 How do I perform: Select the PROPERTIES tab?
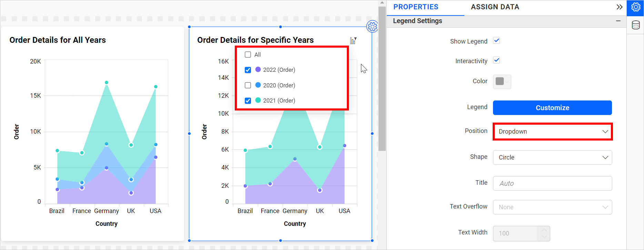pos(416,7)
